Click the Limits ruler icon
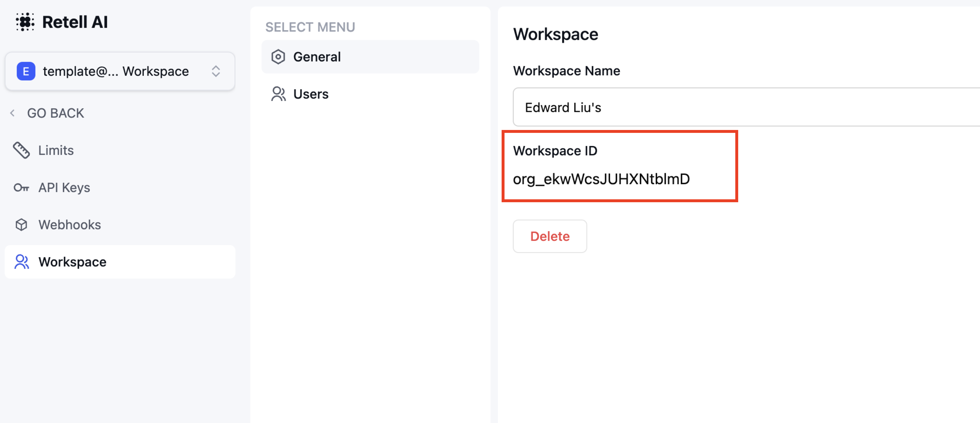The width and height of the screenshot is (980, 423). coord(21,151)
